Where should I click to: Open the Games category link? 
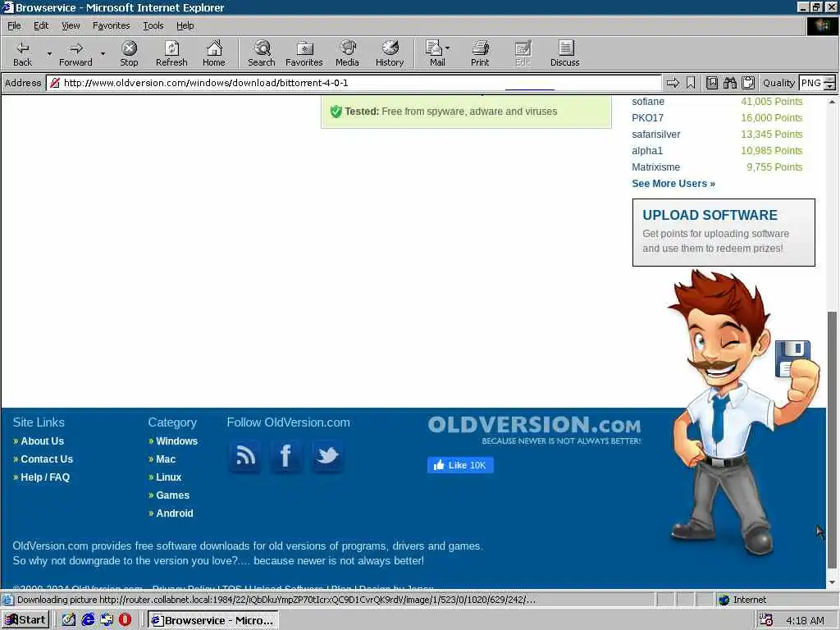coord(172,495)
